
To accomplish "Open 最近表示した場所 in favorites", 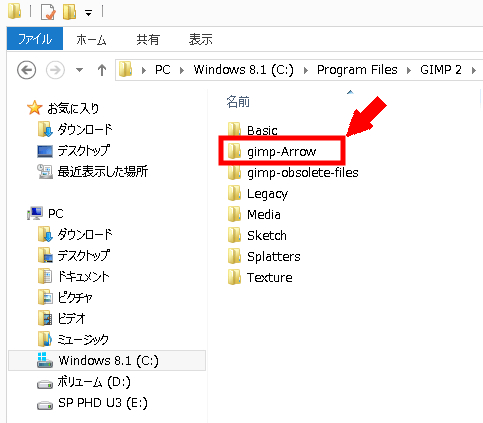I will (102, 171).
